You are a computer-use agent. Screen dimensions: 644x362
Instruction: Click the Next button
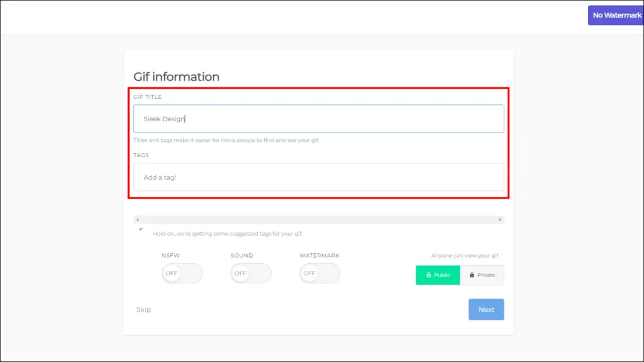(x=486, y=309)
